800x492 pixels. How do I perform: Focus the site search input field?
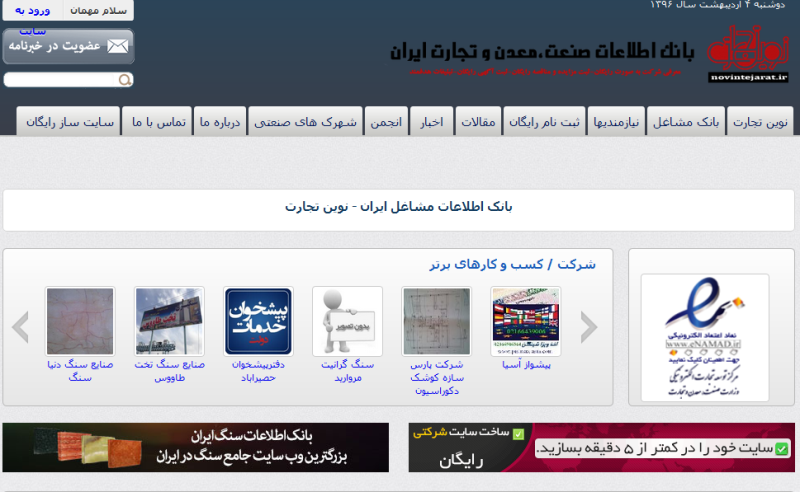(61, 80)
